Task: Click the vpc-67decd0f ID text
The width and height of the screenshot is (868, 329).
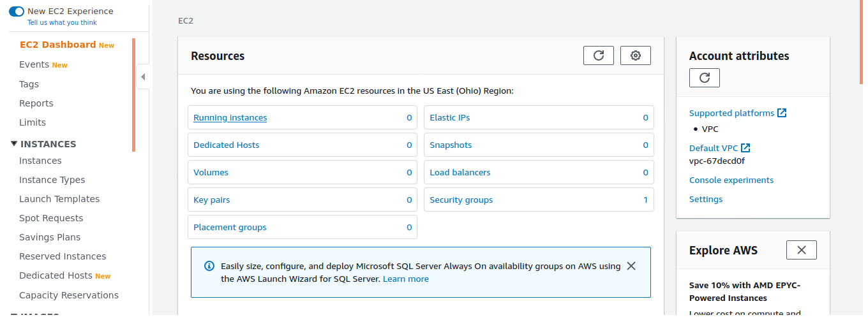Action: point(717,161)
